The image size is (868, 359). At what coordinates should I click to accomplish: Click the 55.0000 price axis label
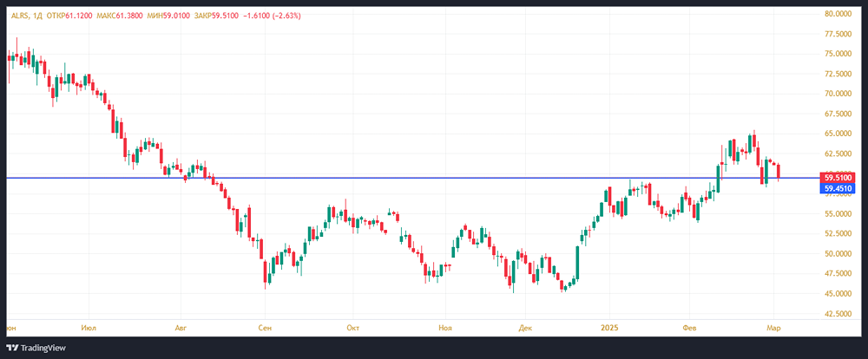click(838, 213)
